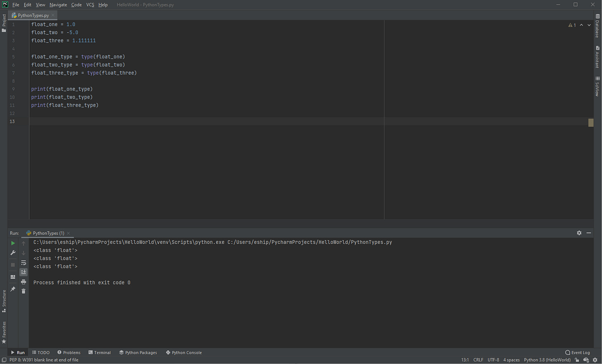Screen dimensions: 602x364
Task: Change Python 3.8 (HelloWorld) interpreter
Action: tap(547, 360)
